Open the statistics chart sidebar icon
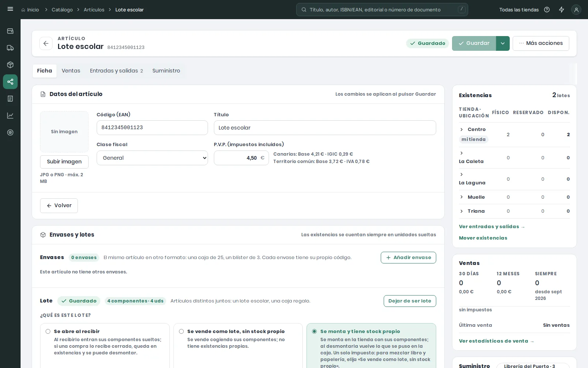Image resolution: width=588 pixels, height=368 pixels. (10, 116)
